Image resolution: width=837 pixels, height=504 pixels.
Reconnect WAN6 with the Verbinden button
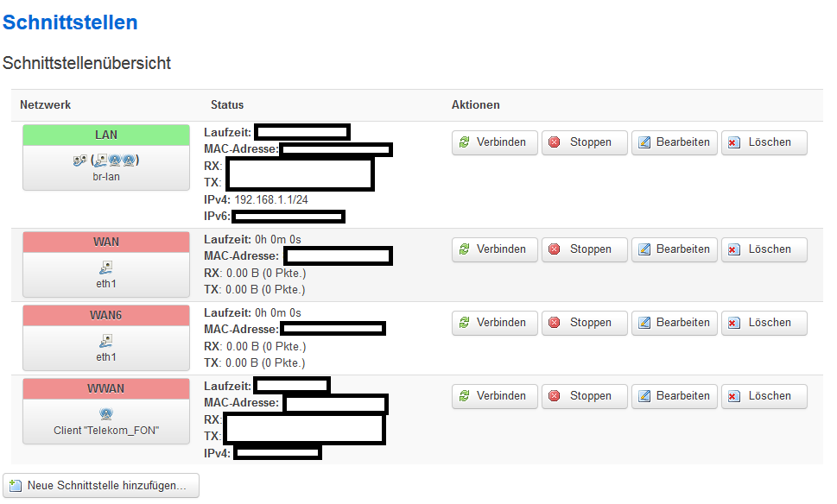point(494,323)
